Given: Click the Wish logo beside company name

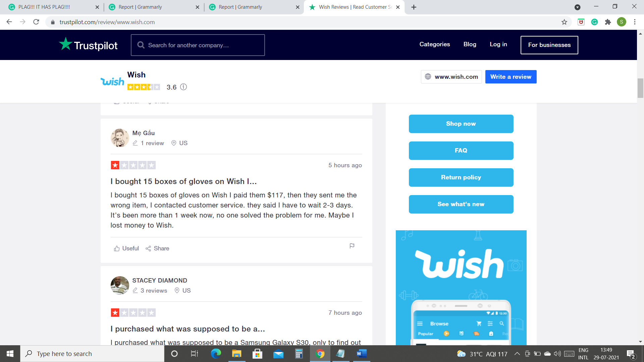Looking at the screenshot, I should [112, 81].
